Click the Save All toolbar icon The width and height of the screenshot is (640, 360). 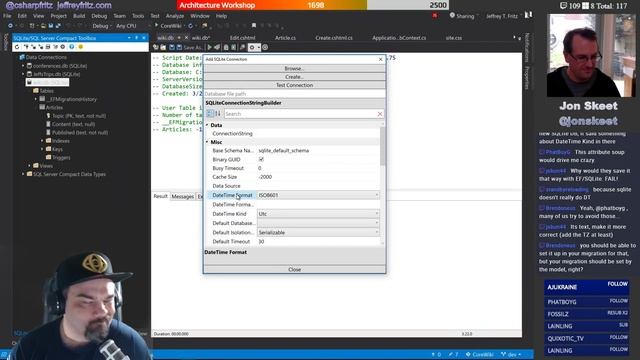58,26
